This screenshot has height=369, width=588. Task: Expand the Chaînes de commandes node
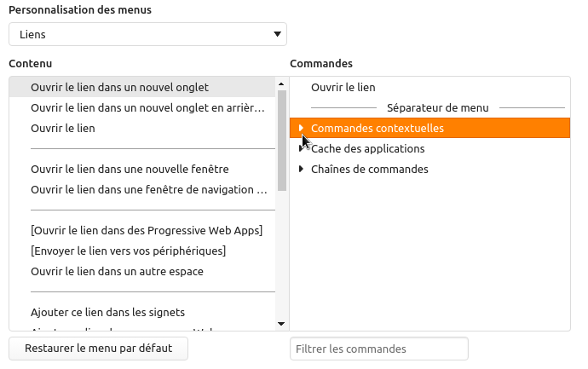(x=302, y=169)
